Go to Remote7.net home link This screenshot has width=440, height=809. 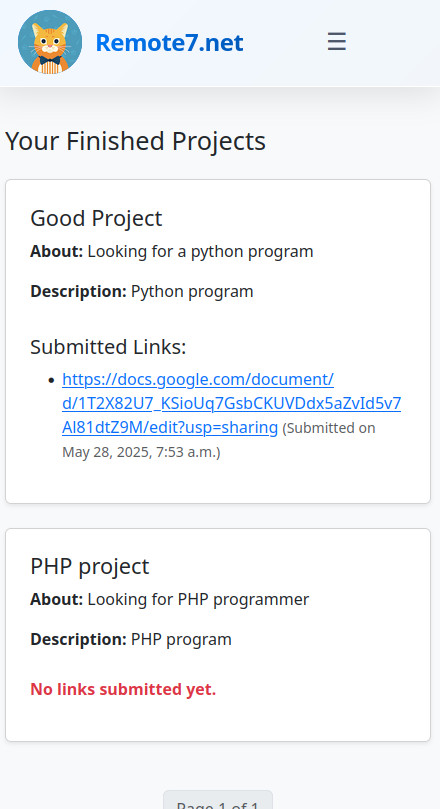point(169,42)
